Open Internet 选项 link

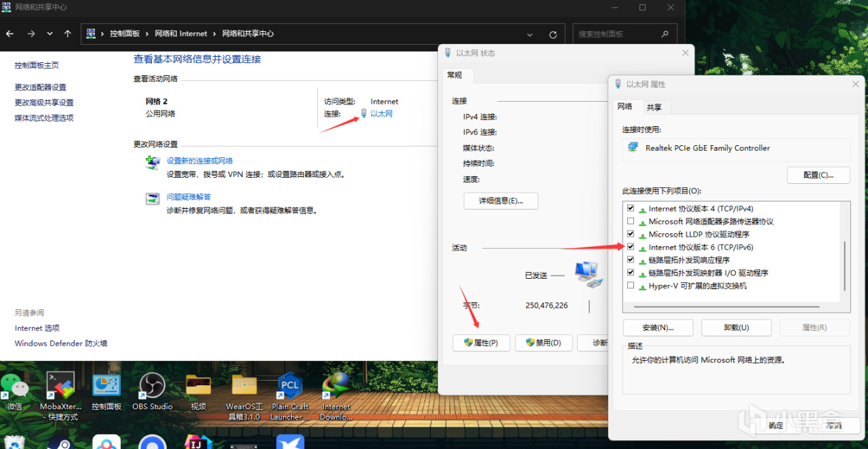click(x=37, y=328)
